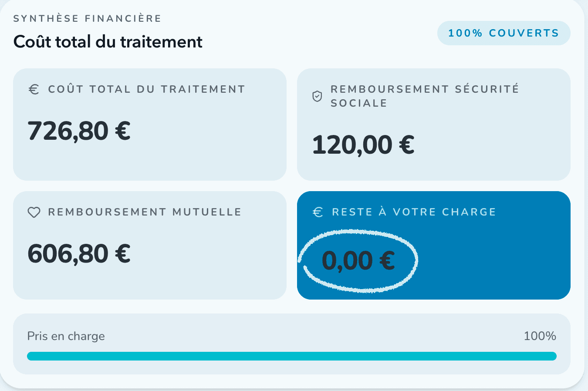Expand the Remboursement Sécurité Sociale card
Screen dimensions: 588x391
click(x=434, y=124)
